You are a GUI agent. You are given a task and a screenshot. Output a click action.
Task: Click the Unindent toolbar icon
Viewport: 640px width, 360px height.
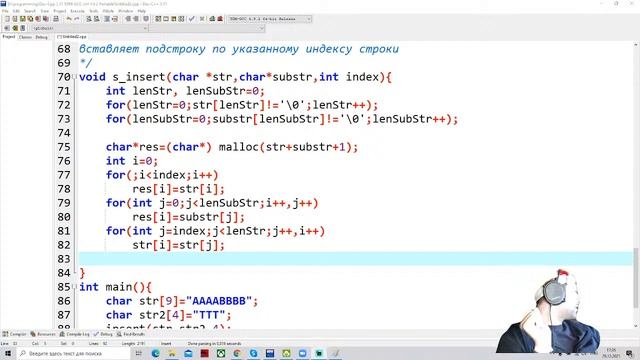pos(136,19)
